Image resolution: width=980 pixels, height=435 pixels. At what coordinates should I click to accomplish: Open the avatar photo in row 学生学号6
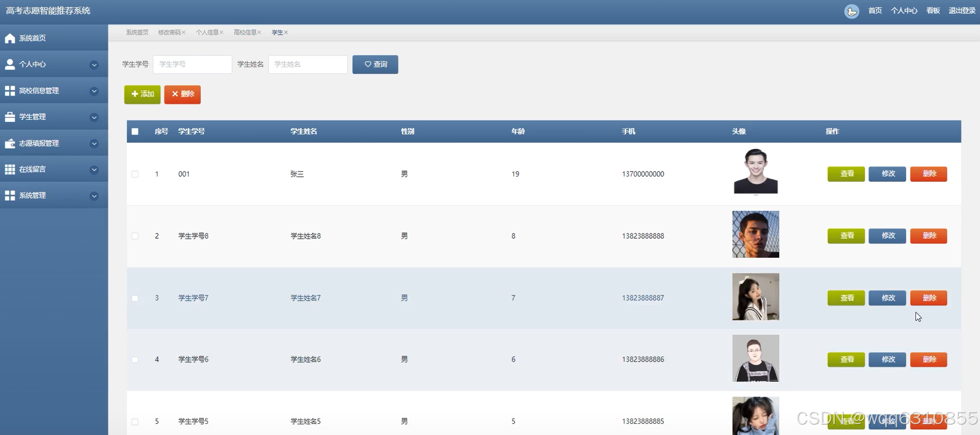click(756, 359)
